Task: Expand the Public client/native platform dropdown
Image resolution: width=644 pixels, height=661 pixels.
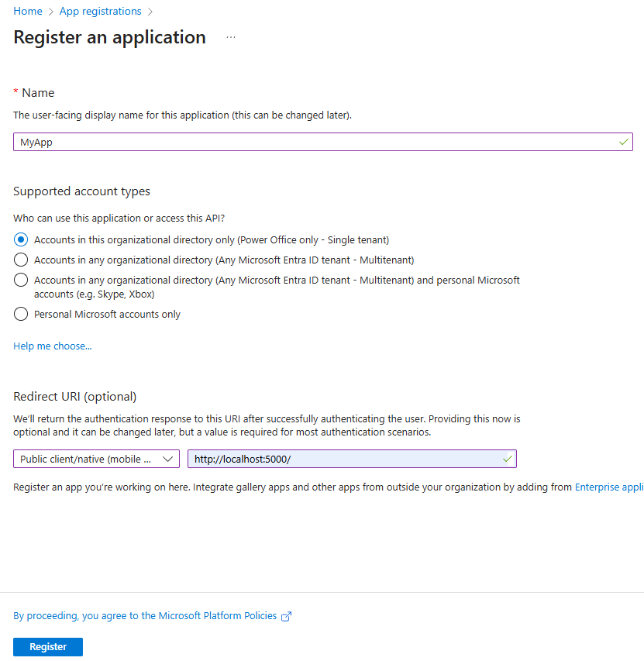Action: point(96,459)
